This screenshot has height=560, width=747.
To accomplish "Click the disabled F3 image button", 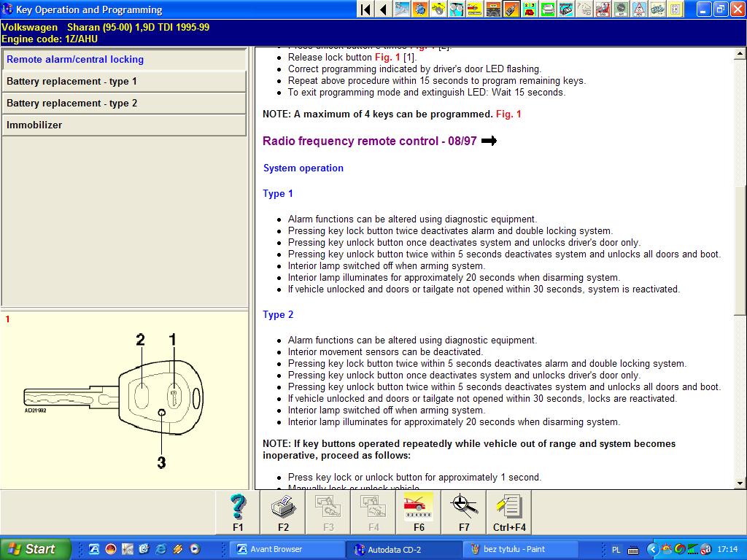I will point(328,512).
